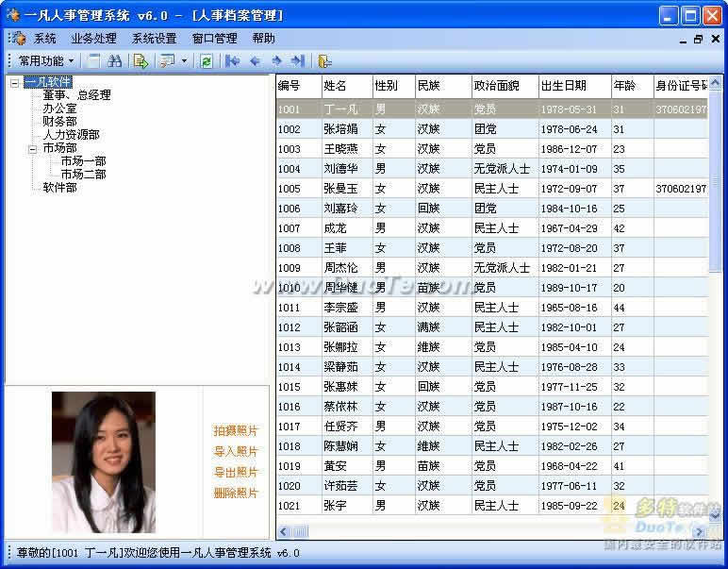The image size is (728, 569).
Task: Select the row for 张培娟
Action: click(492, 129)
